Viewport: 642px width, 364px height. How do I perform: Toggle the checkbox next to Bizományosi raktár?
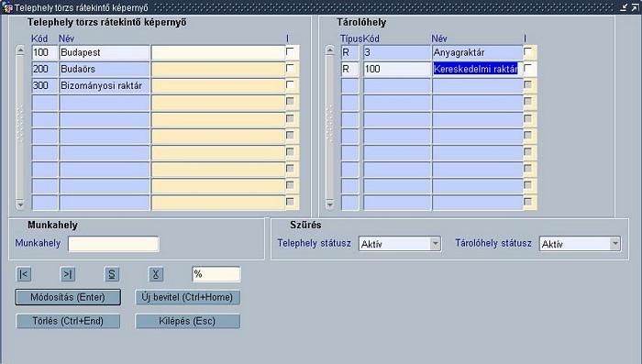[291, 85]
